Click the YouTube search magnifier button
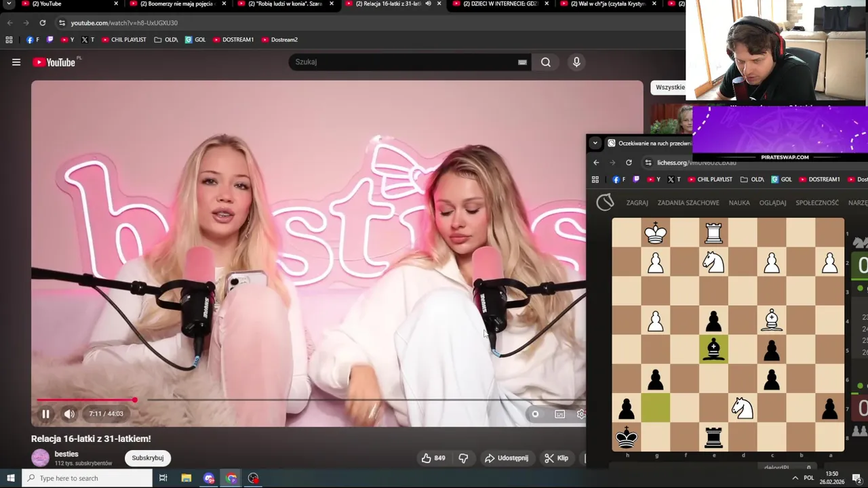This screenshot has height=488, width=868. pos(546,62)
